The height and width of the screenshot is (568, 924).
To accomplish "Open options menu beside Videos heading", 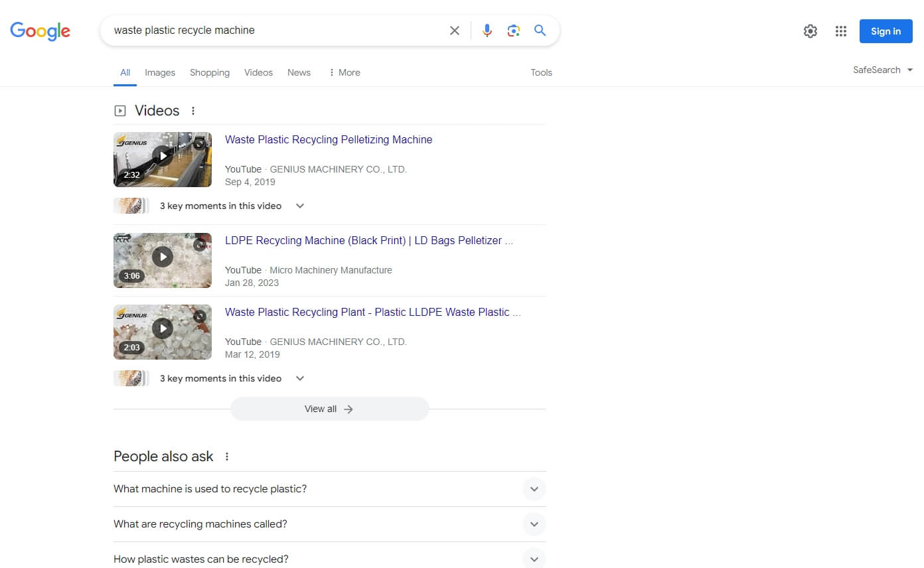I will [193, 111].
